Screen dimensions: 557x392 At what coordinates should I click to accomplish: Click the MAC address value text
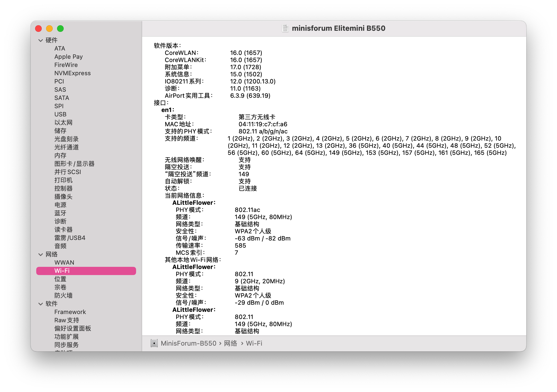pos(263,124)
